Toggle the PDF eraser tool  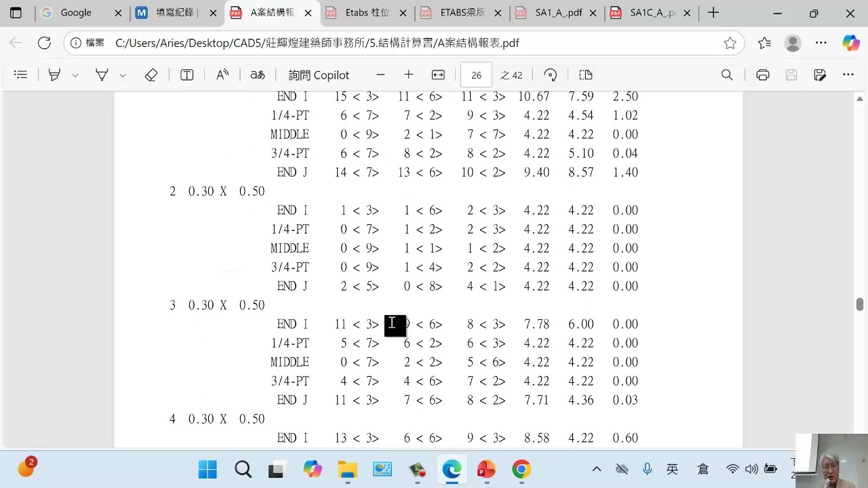[151, 75]
